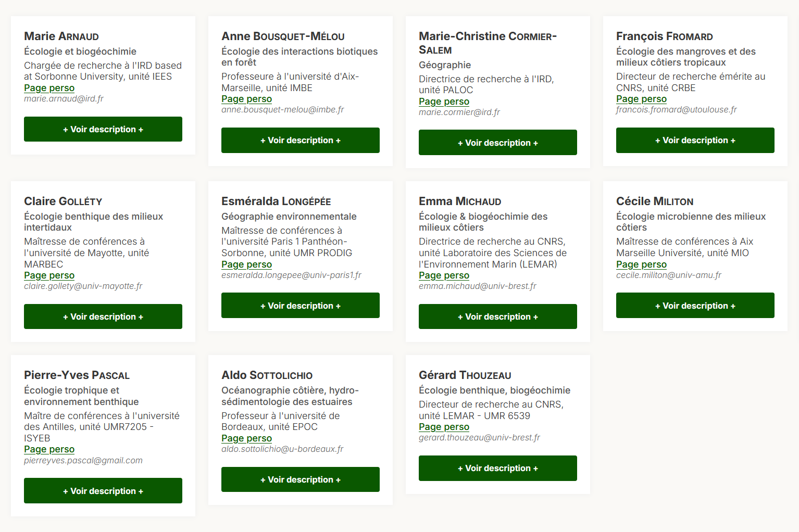
Task: Expand Pierre-Yves Pascal's description
Action: [103, 491]
